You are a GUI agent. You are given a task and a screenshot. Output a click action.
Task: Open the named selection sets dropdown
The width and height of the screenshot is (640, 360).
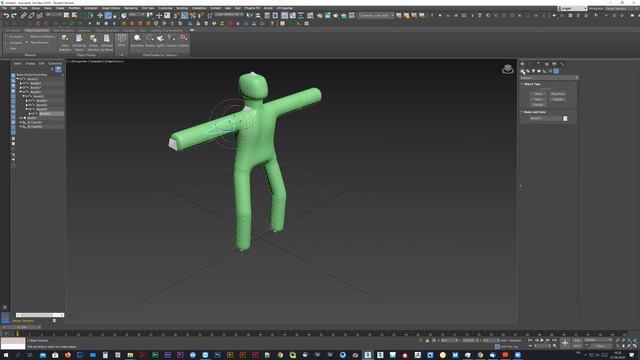(x=229, y=15)
